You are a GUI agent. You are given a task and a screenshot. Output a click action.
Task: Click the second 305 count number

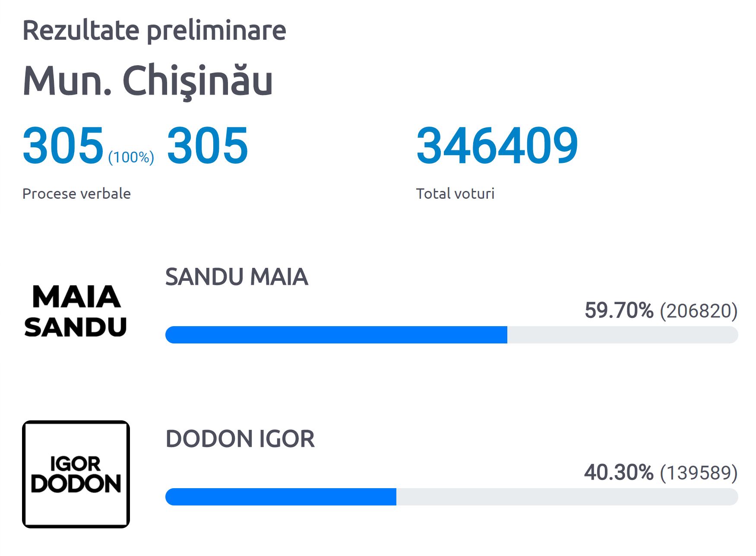click(x=207, y=145)
